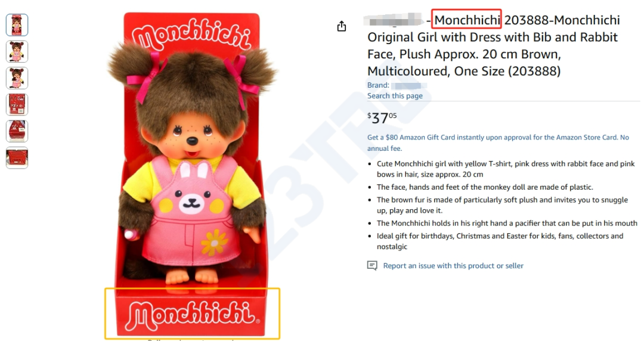This screenshot has width=644, height=341.
Task: Click 'Report an issue with this product or seller'
Action: (x=453, y=266)
